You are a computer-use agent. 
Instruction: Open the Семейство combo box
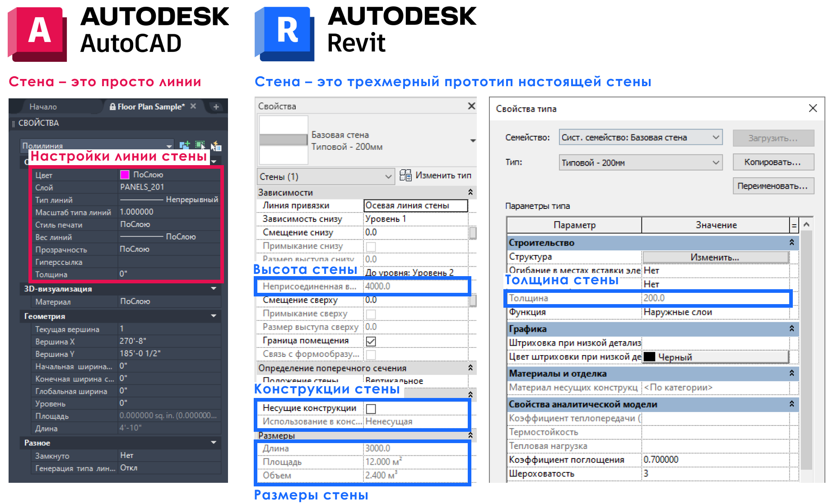641,137
